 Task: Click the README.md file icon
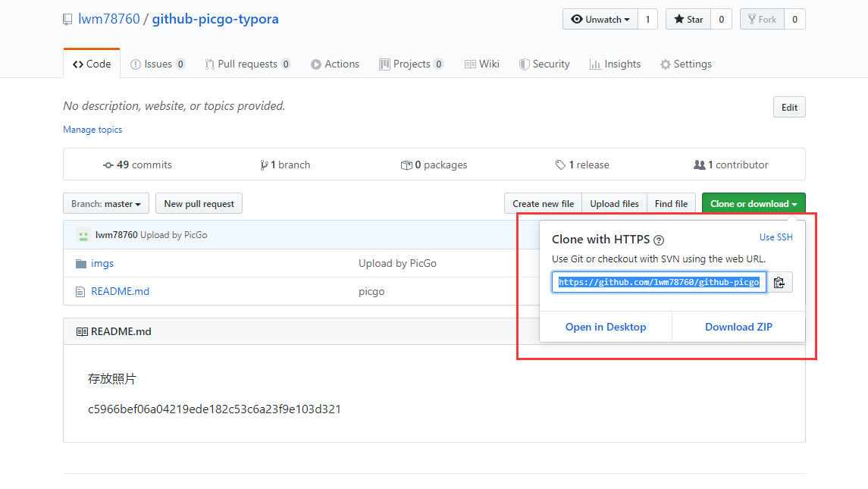pyautogui.click(x=81, y=292)
